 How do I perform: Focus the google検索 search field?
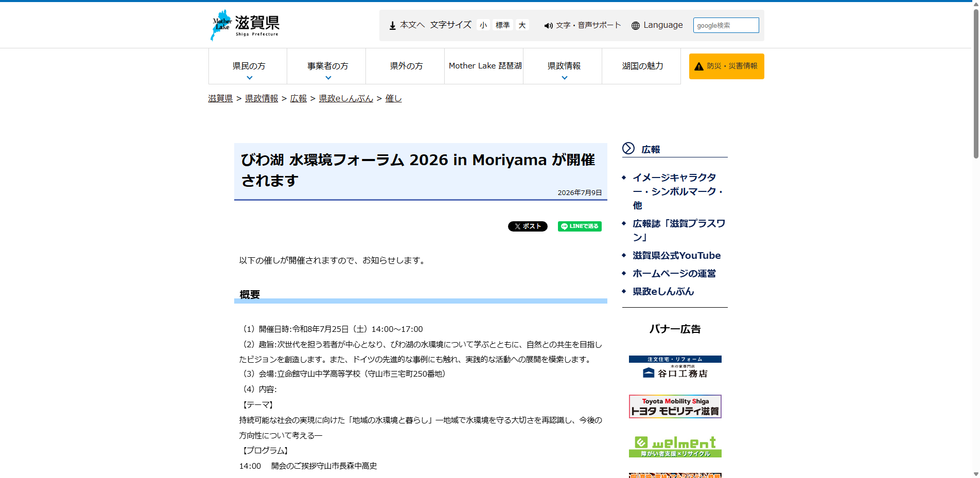tap(726, 25)
